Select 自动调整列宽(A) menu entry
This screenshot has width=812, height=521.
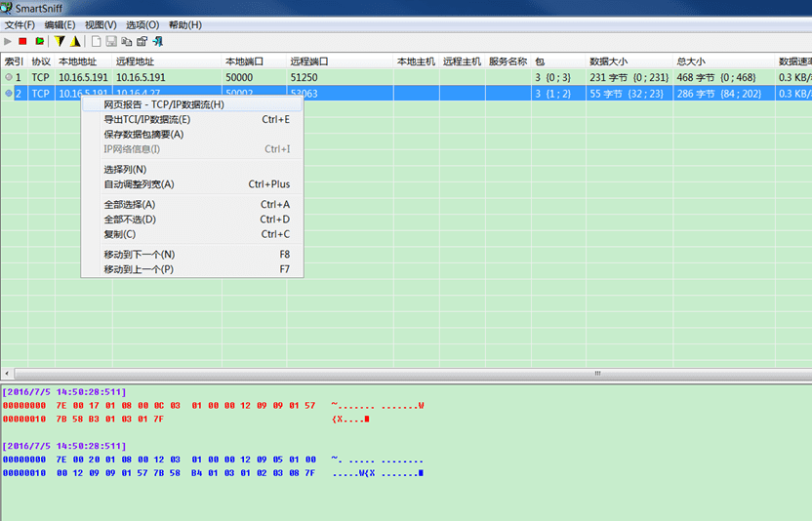click(192, 184)
